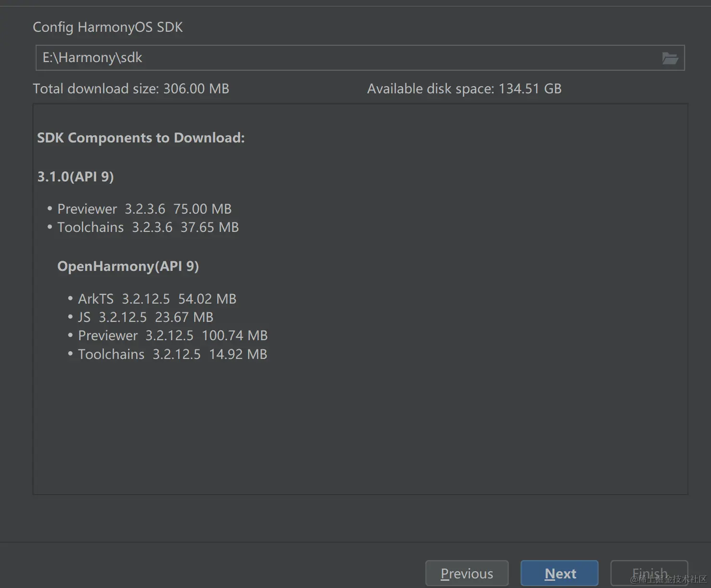The width and height of the screenshot is (711, 588).
Task: Click the 'Config HarmonyOS SDK' title
Action: (108, 27)
